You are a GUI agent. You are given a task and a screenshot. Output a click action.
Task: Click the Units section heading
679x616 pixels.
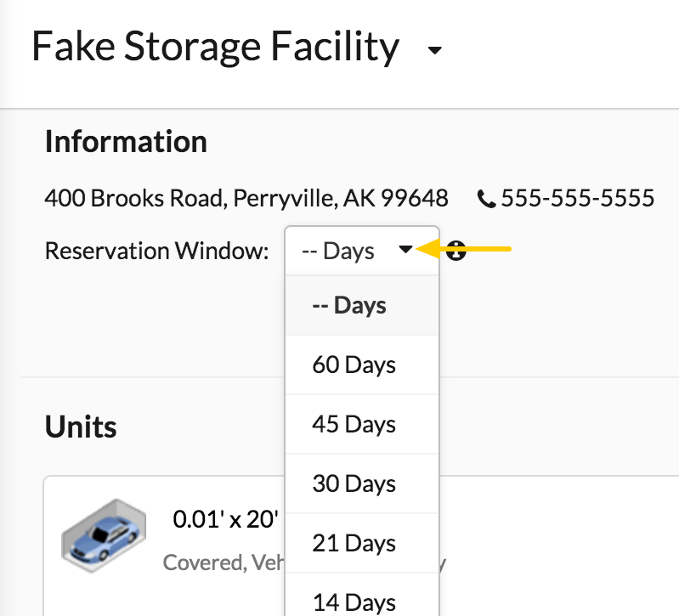[81, 427]
